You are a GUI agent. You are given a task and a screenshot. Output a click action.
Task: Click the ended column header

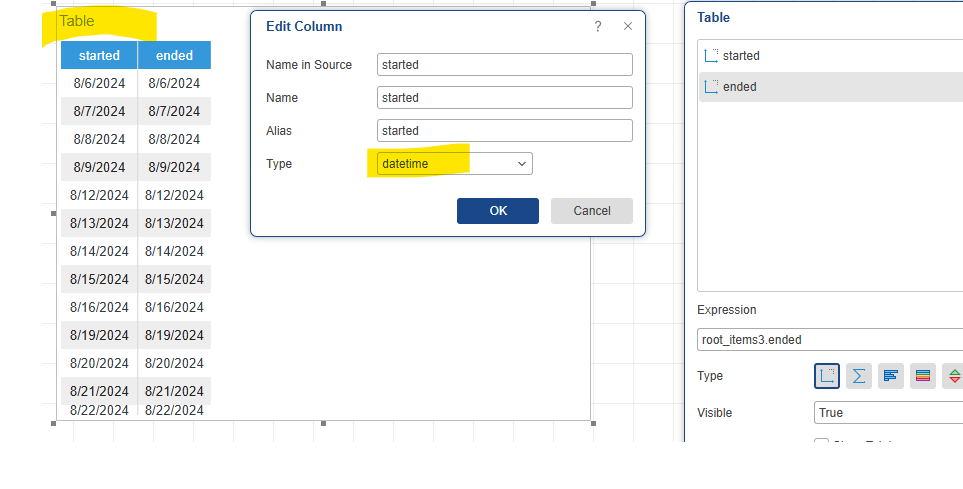coord(174,55)
